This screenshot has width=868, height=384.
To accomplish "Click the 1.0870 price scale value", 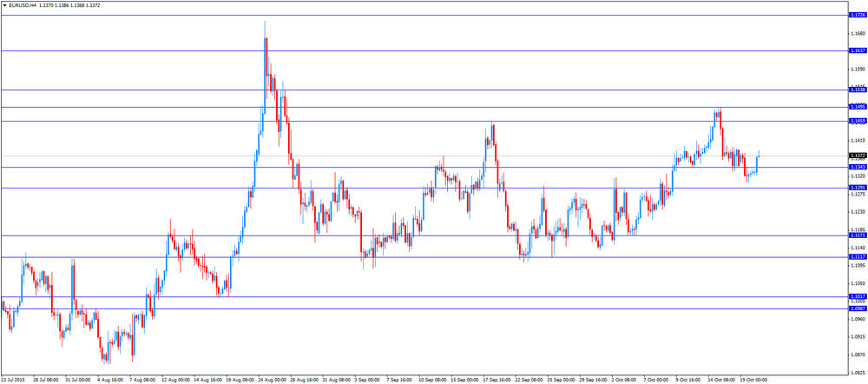I will [x=858, y=354].
